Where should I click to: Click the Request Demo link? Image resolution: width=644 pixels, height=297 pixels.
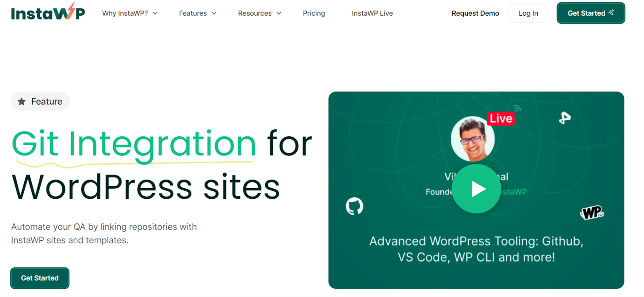click(x=475, y=13)
